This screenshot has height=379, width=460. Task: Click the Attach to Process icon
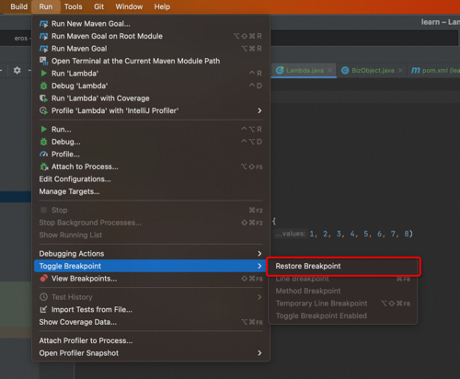point(44,167)
